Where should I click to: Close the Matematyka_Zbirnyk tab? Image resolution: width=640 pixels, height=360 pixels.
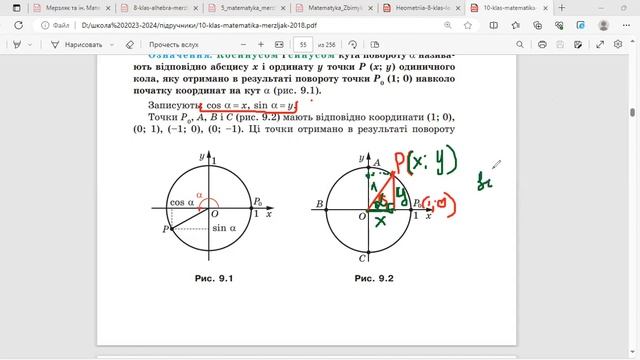[x=370, y=8]
